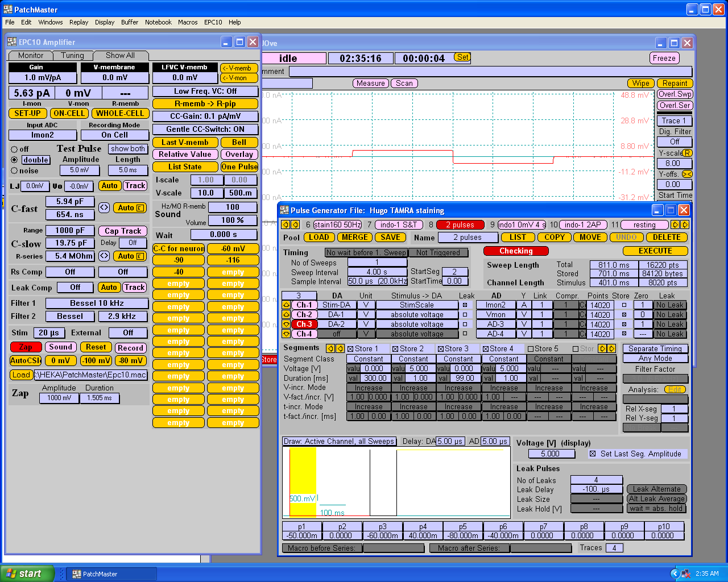
Task: Open the Macros menu
Action: point(188,22)
